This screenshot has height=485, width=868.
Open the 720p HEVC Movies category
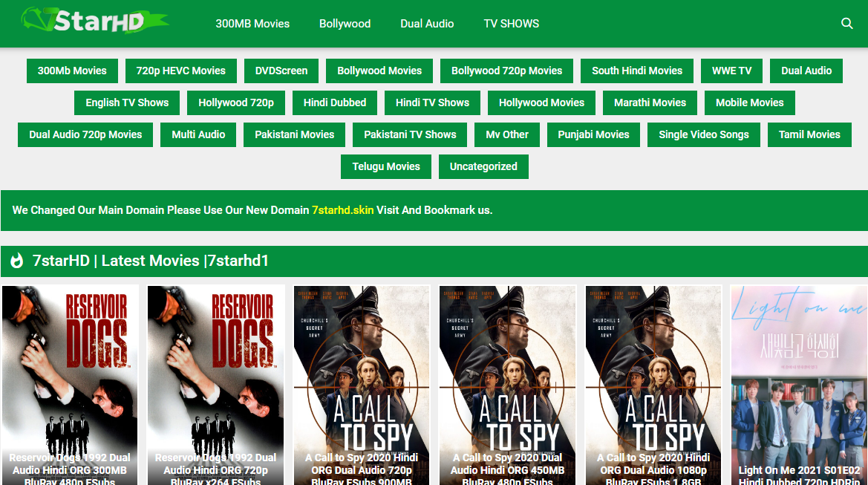pyautogui.click(x=181, y=71)
